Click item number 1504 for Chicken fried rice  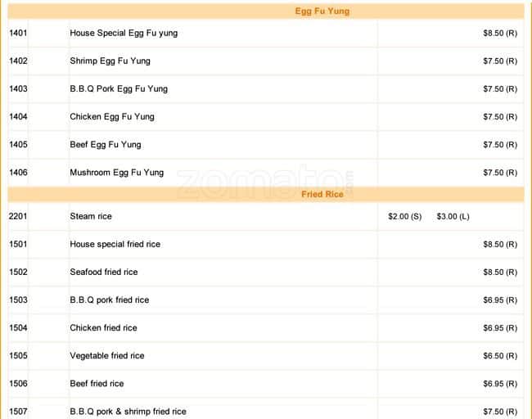tap(18, 328)
